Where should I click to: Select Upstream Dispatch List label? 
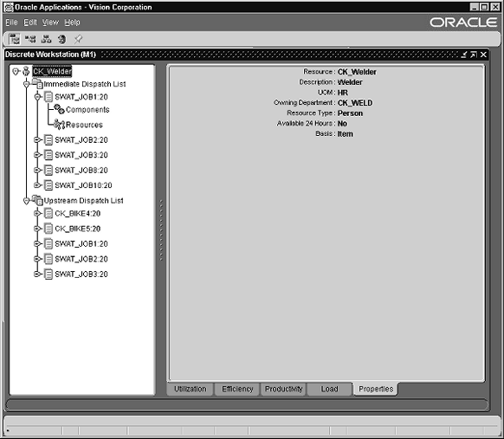point(84,201)
